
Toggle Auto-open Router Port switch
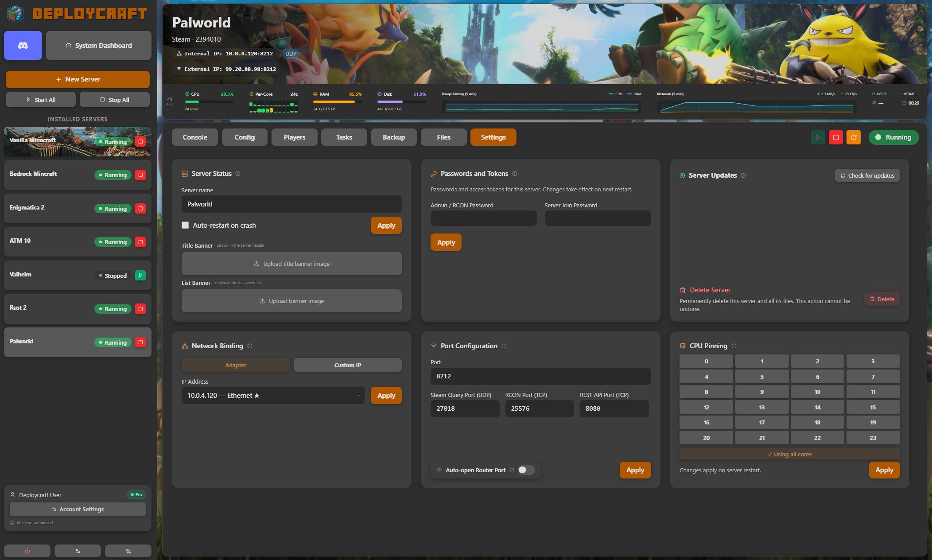(x=526, y=470)
